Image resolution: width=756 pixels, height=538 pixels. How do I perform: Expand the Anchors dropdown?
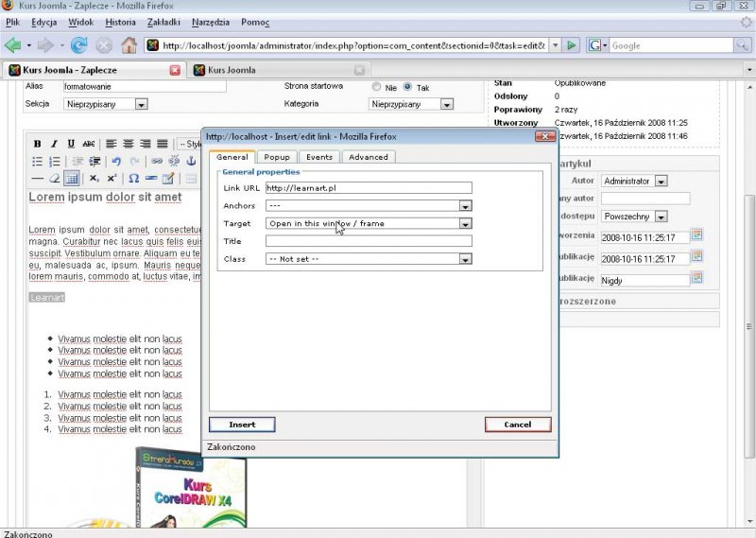coord(465,205)
